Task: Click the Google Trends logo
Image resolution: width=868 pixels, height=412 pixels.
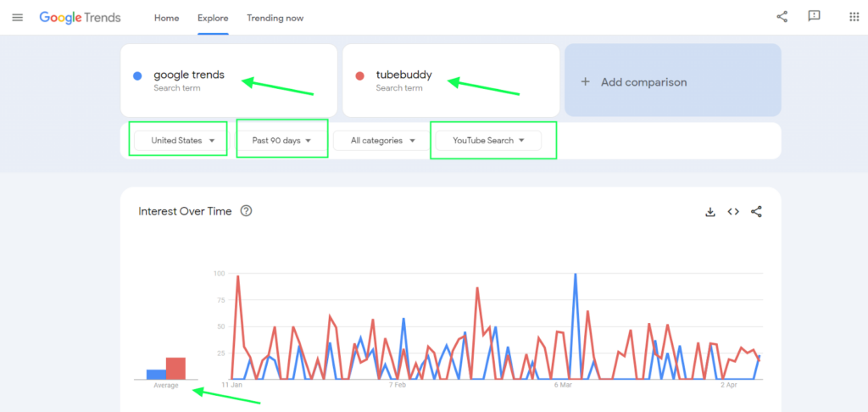Action: (x=81, y=18)
